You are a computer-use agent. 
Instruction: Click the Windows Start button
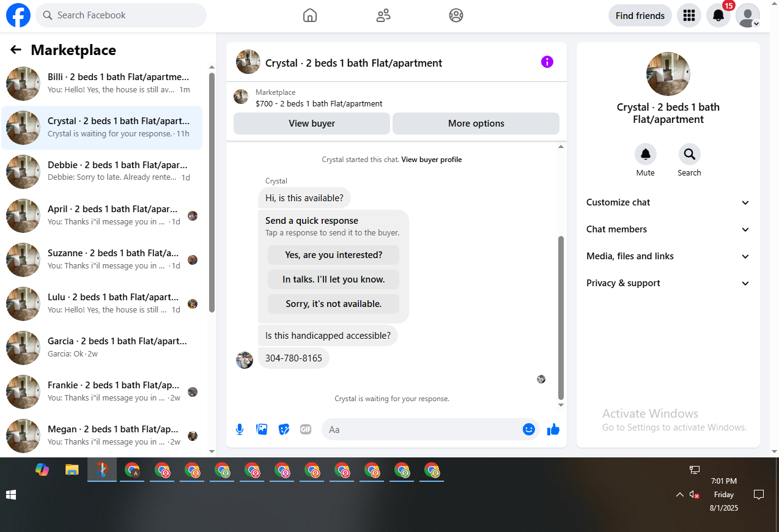[x=12, y=494]
